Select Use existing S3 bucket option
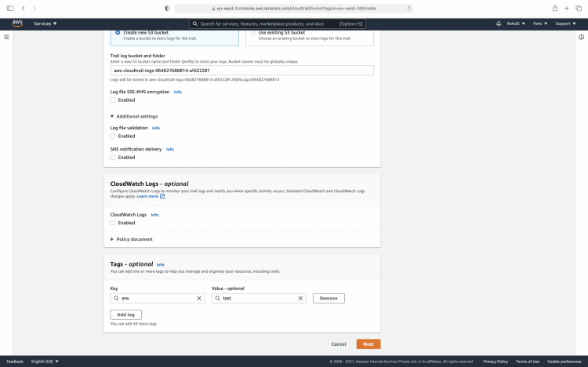The image size is (588, 367). point(253,32)
